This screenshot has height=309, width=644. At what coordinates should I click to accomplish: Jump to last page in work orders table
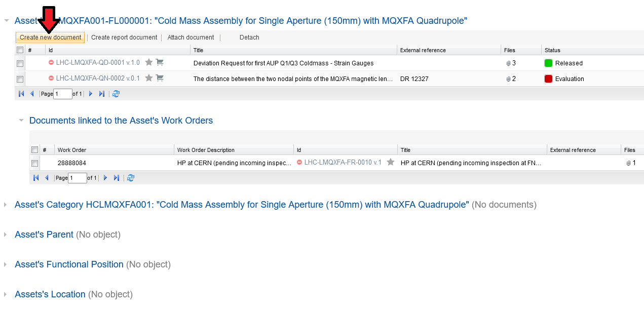tap(117, 178)
